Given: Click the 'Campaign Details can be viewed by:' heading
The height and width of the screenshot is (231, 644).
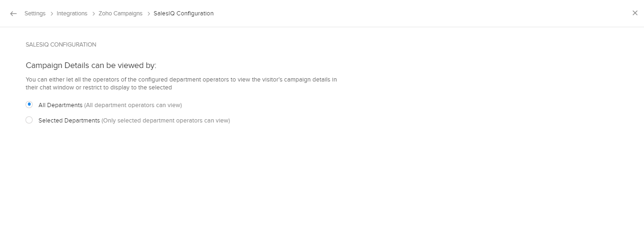Looking at the screenshot, I should pos(91,65).
